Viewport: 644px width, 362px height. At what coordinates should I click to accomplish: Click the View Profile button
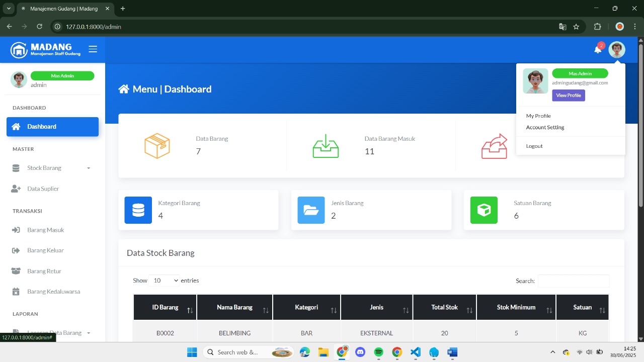pos(568,96)
